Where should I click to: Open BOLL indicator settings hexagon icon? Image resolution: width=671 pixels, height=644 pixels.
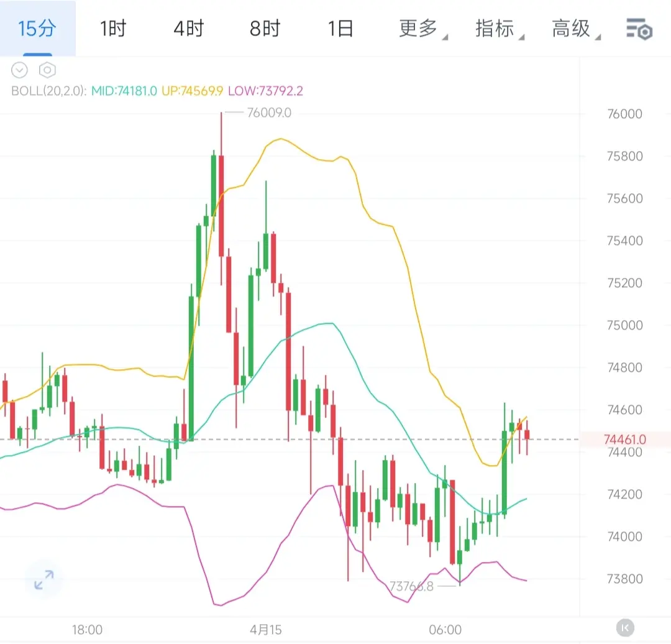[47, 70]
